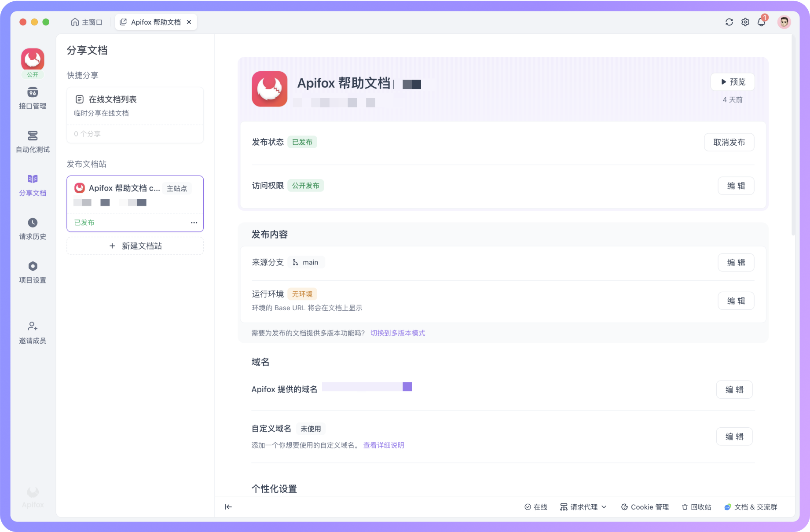Click the 已发布 status tag in 发布状态

click(302, 142)
